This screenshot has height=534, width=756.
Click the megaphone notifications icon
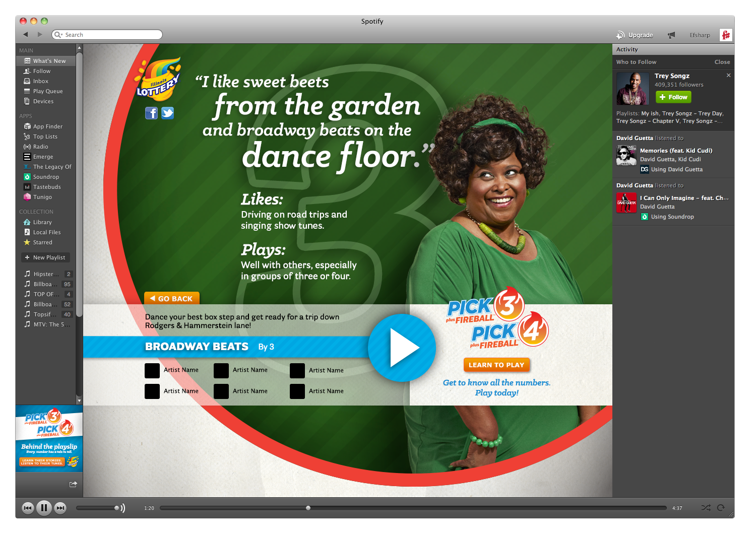point(671,35)
